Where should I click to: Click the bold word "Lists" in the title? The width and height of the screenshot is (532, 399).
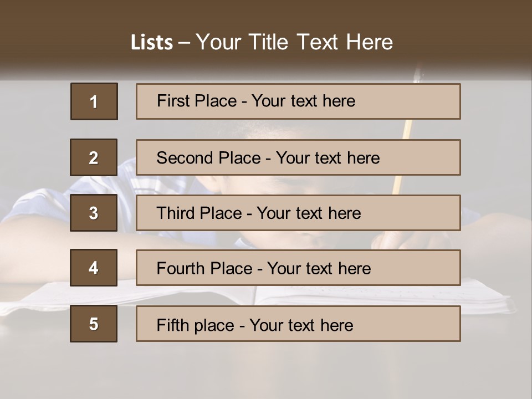click(151, 43)
